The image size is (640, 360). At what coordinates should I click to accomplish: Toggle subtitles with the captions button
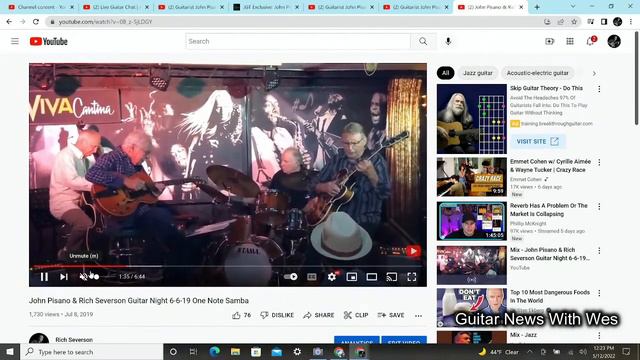click(x=312, y=277)
